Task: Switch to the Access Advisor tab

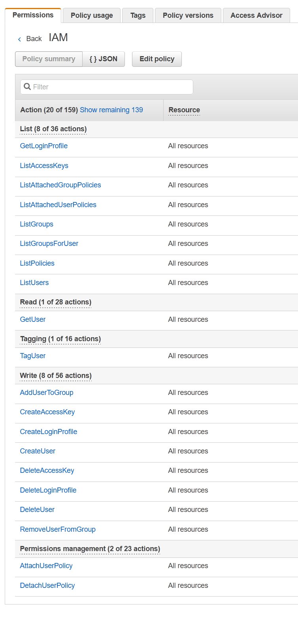Action: [256, 15]
